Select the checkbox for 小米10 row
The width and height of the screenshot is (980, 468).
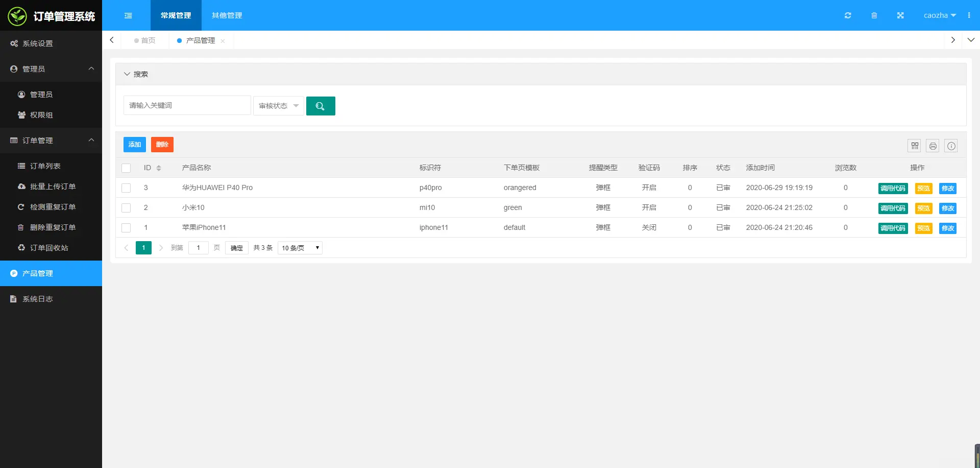point(126,208)
